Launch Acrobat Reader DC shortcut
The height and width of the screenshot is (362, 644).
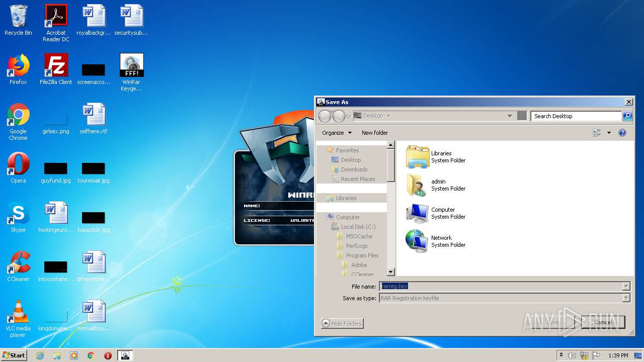pyautogui.click(x=56, y=23)
